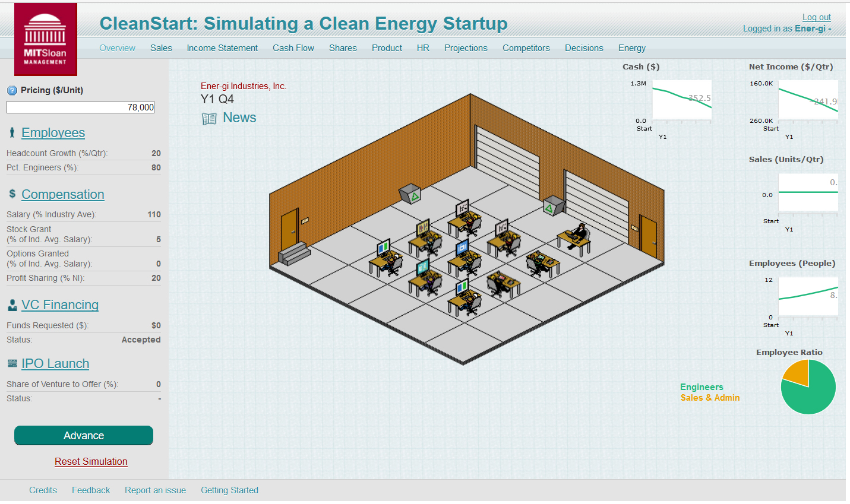Click the IPO Launch calculator icon

pyautogui.click(x=11, y=363)
